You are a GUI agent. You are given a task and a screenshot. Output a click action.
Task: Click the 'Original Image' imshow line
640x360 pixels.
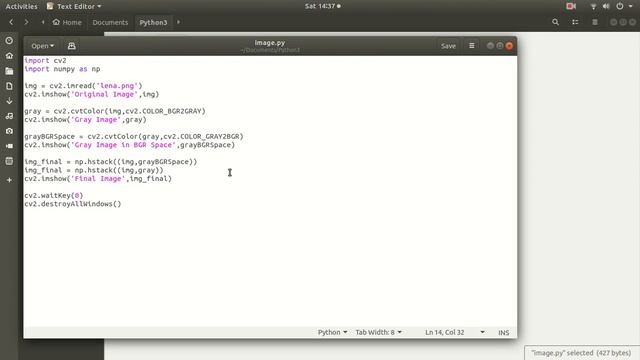91,94
